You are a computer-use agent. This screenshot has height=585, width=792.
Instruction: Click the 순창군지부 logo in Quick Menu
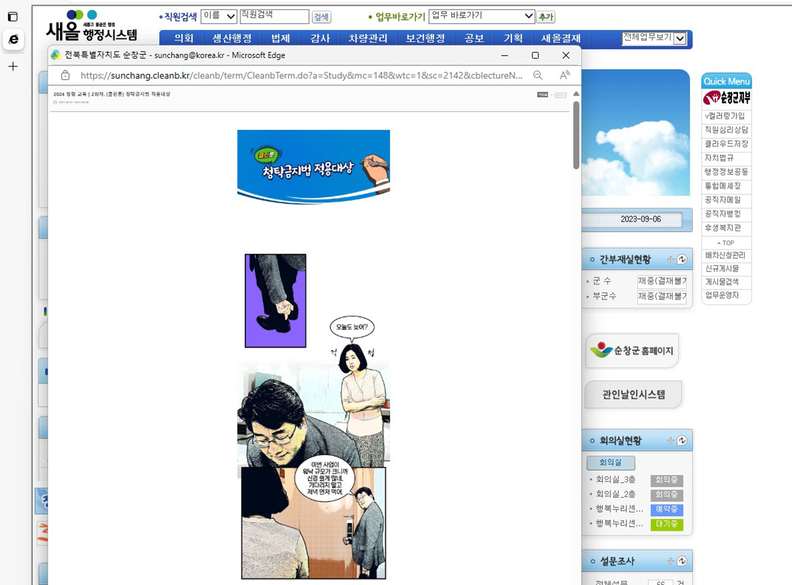click(x=727, y=98)
